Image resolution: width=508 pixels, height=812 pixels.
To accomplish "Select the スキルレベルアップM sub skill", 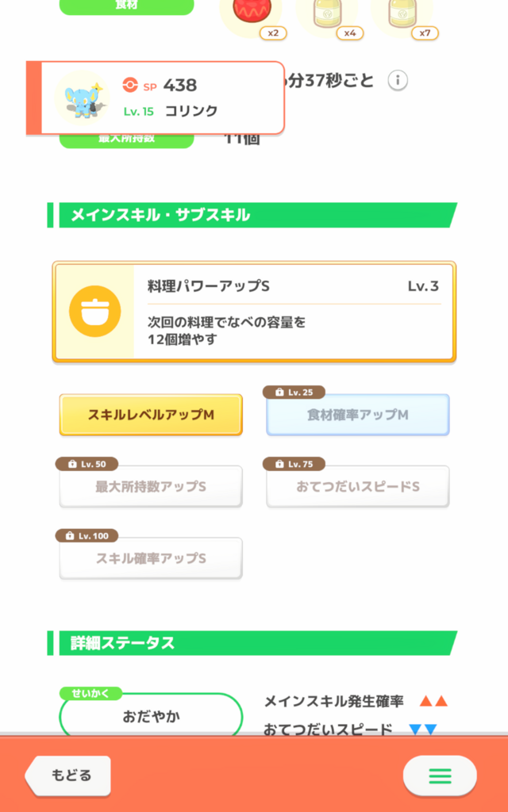I will click(151, 415).
